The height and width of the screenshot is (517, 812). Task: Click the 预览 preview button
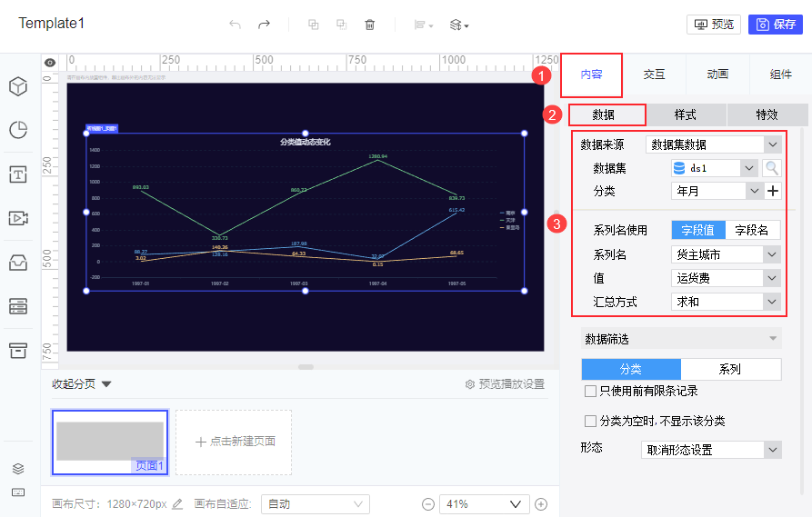[714, 25]
